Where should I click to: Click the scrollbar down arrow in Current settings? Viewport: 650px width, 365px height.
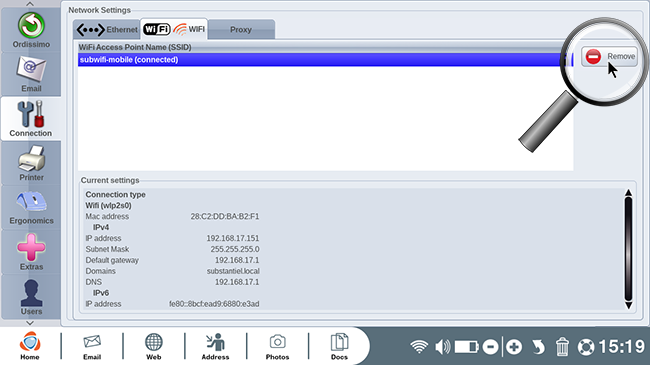click(628, 306)
